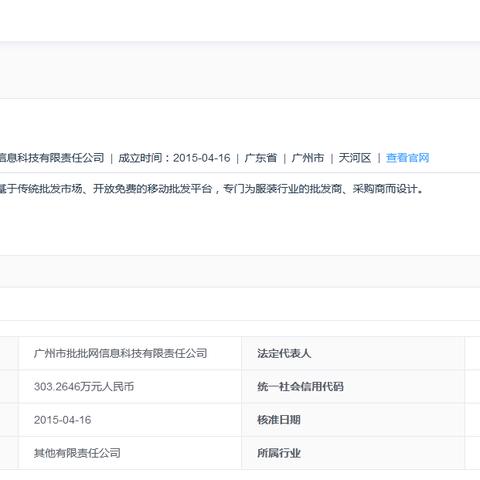Click the 核准日期 label cell

[353, 420]
